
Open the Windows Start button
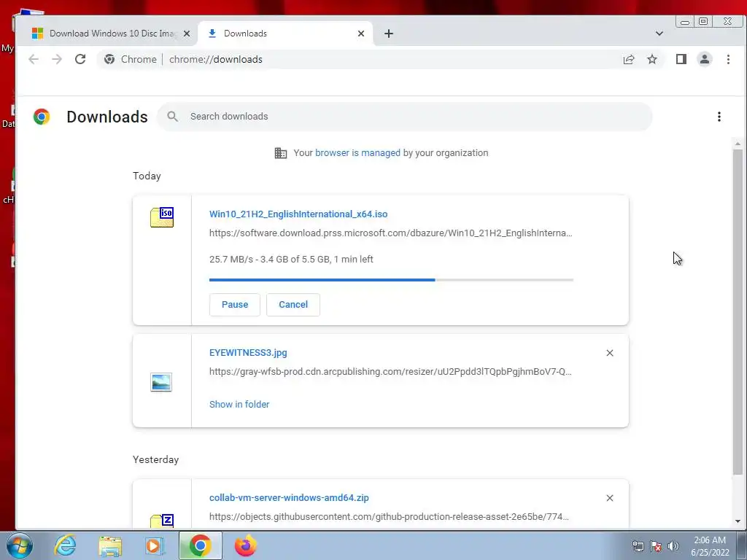20,545
